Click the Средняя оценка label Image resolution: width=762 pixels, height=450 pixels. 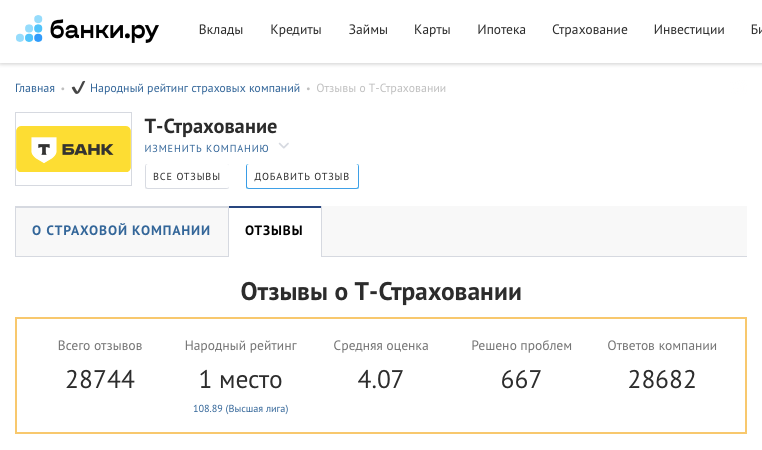381,346
